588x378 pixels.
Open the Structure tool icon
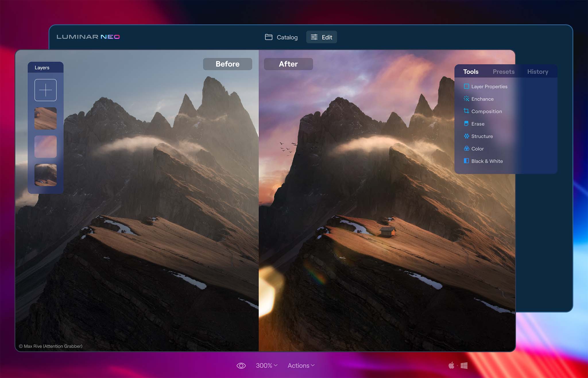coord(466,136)
